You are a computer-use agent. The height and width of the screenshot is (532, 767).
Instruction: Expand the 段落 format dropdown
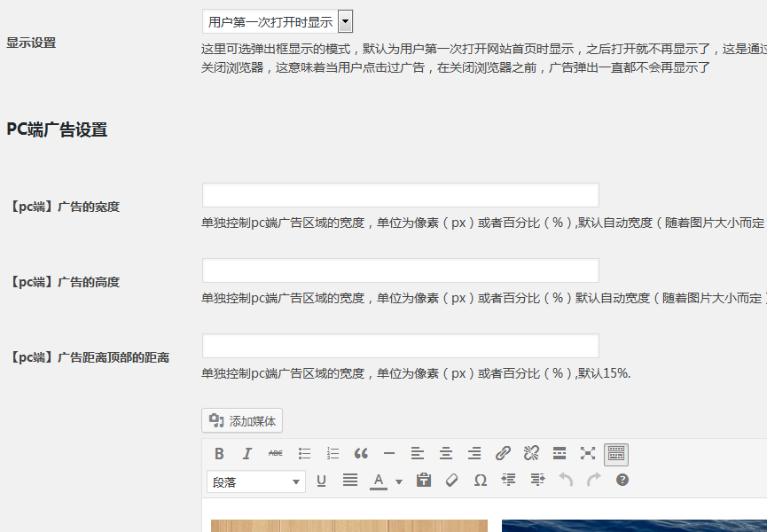coord(255,481)
